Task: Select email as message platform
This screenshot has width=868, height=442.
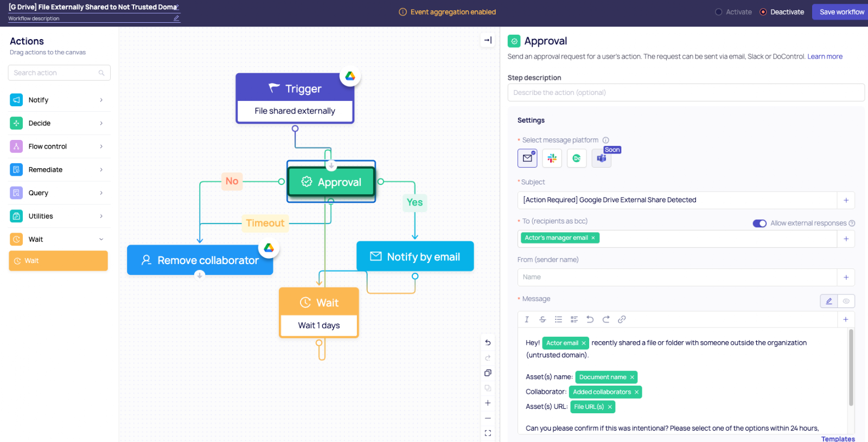Action: (x=527, y=158)
